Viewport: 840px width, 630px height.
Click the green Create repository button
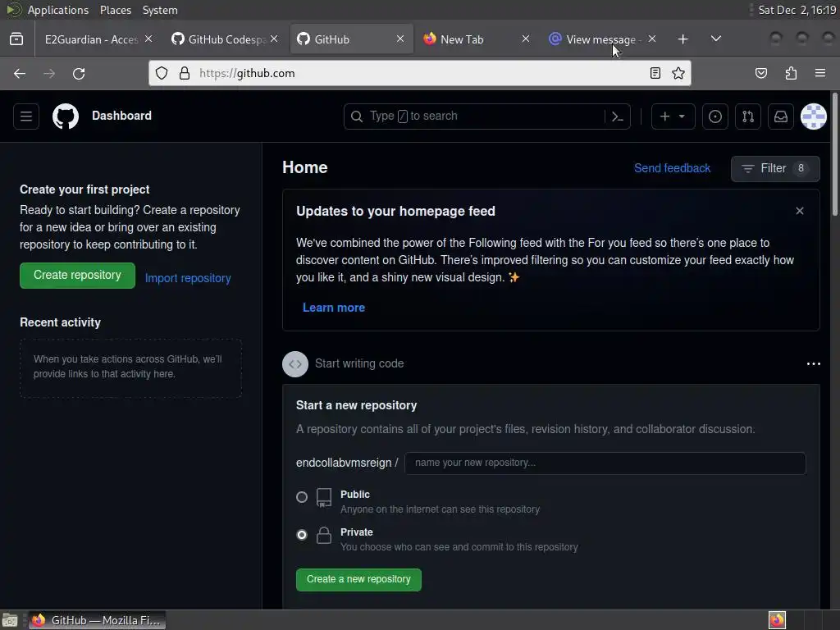(78, 276)
